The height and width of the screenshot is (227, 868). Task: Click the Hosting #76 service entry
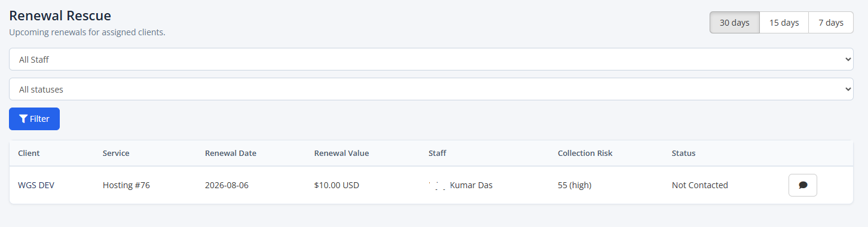pos(126,185)
